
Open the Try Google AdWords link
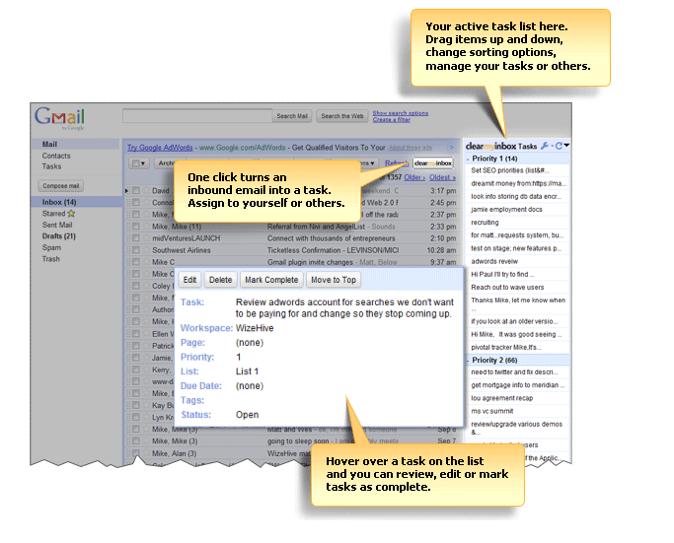[160, 147]
